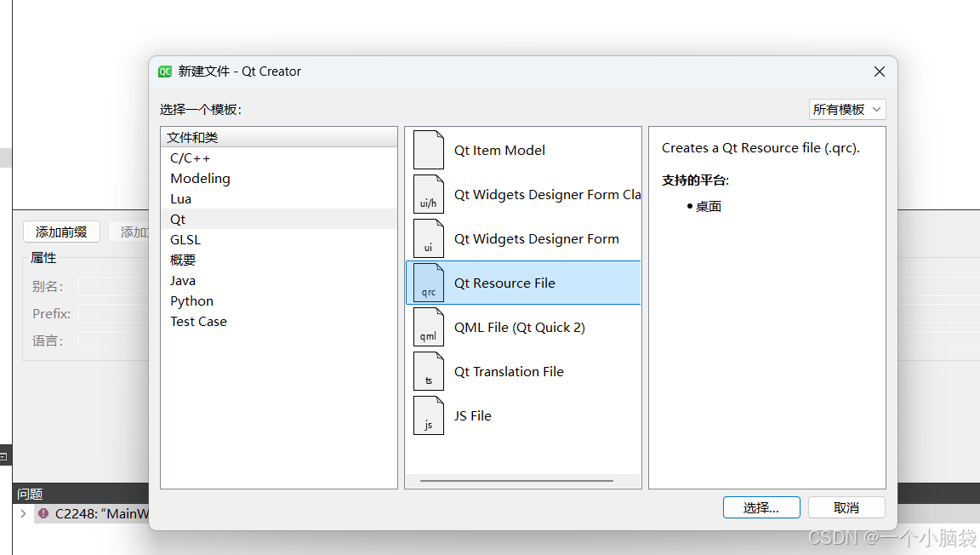The height and width of the screenshot is (555, 980).
Task: Select the Python category
Action: click(279, 301)
